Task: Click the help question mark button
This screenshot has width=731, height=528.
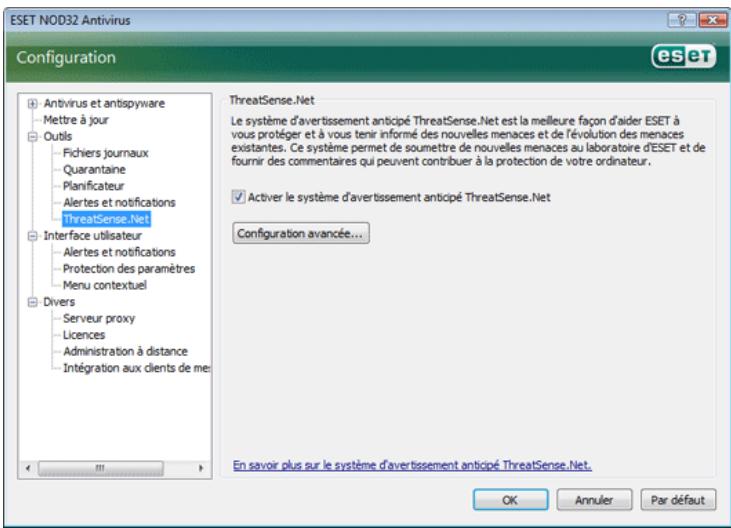Action: [x=682, y=20]
